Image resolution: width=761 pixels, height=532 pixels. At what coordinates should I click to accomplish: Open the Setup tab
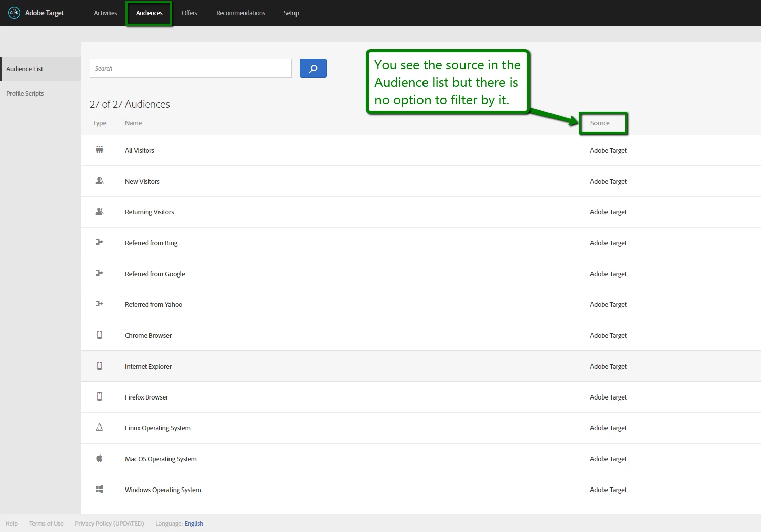(291, 13)
